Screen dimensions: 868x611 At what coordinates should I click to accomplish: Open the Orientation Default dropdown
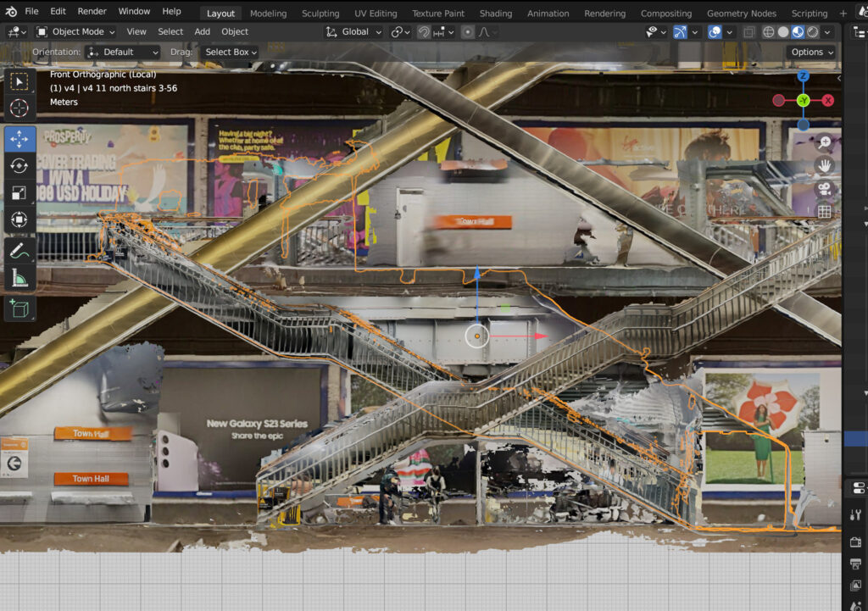(122, 52)
